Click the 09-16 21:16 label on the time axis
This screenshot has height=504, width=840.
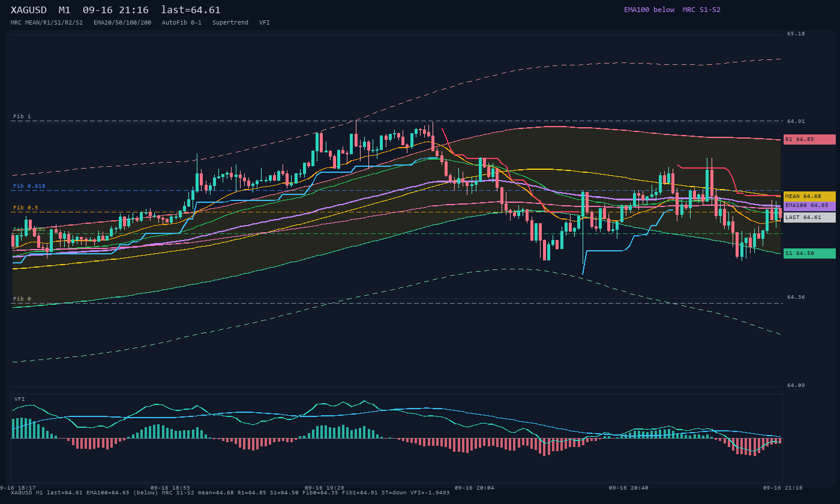[783, 488]
